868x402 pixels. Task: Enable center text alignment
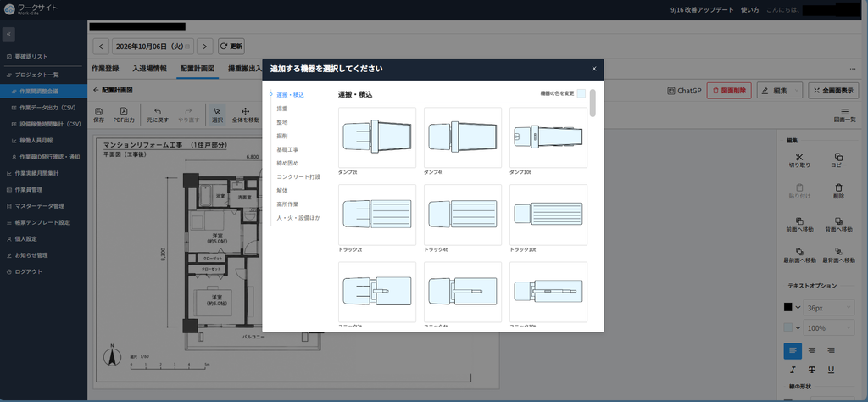[812, 350]
